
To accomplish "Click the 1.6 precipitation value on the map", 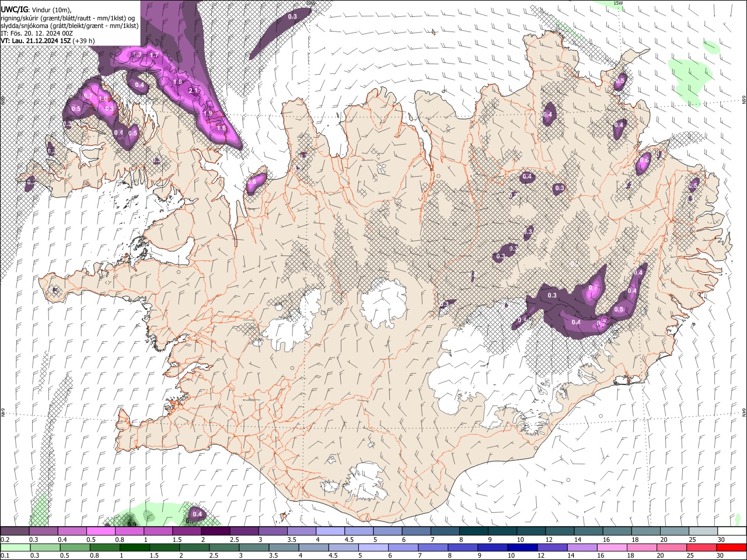I will pyautogui.click(x=221, y=128).
